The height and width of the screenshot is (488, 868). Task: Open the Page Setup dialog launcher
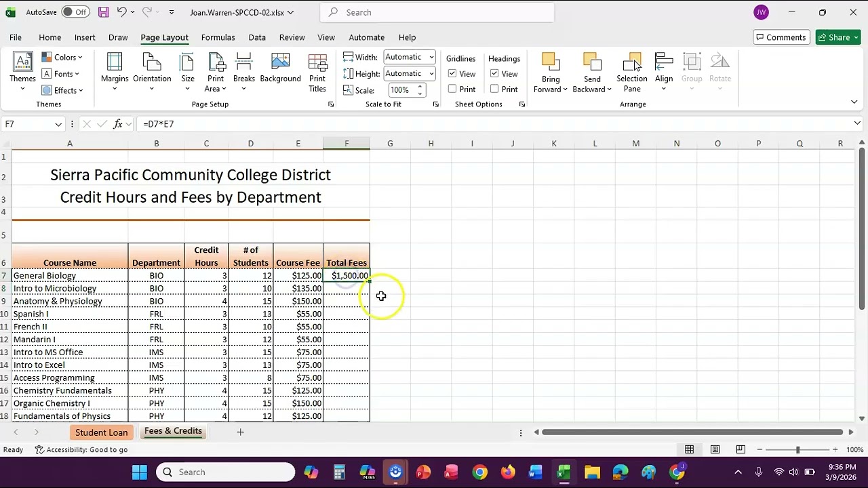click(x=331, y=104)
